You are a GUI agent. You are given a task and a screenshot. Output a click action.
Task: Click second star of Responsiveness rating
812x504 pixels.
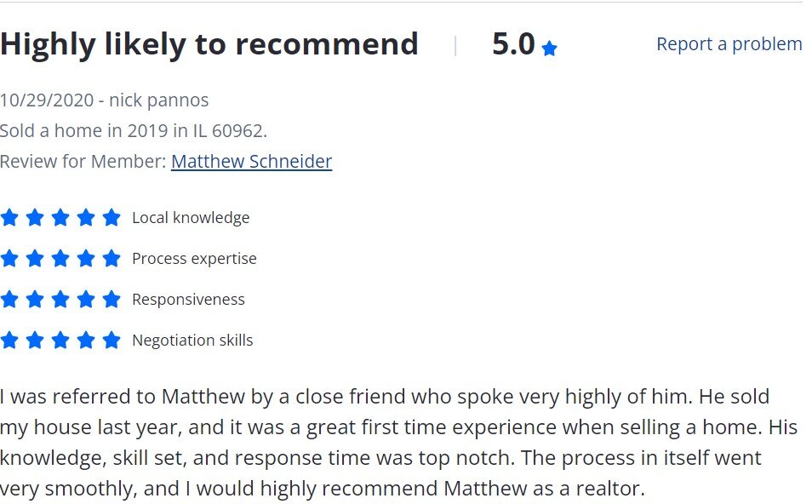[35, 299]
